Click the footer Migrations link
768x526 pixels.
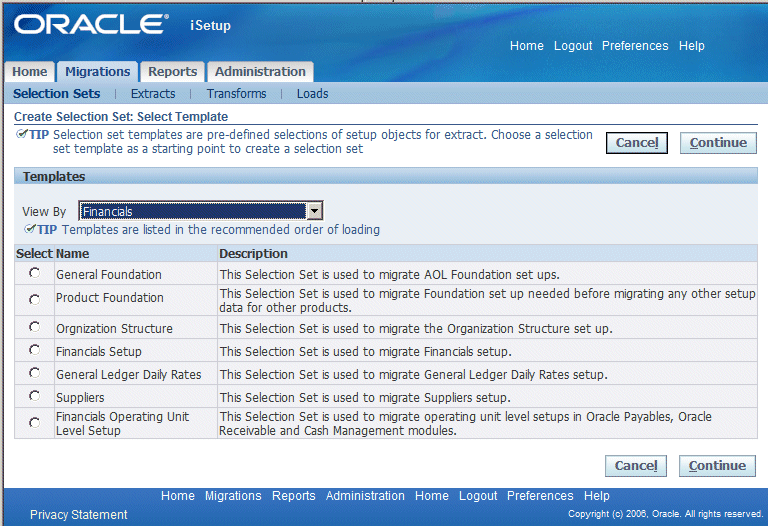coord(233,496)
